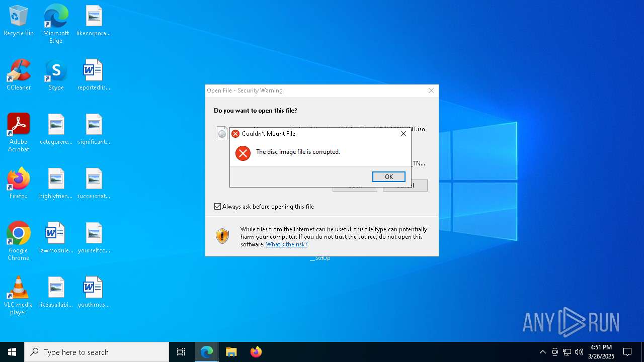Screen dimensions: 644x362
Task: Select the yourselfco image file icon
Action: coord(94,238)
